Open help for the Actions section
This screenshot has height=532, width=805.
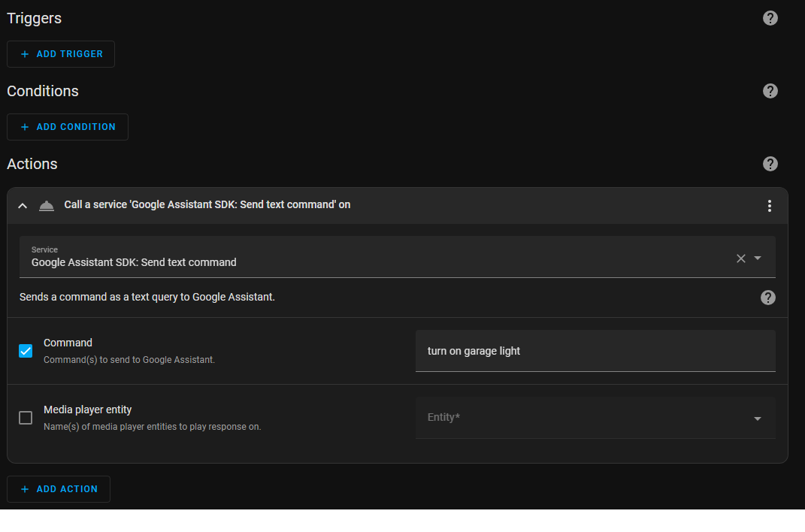(770, 164)
